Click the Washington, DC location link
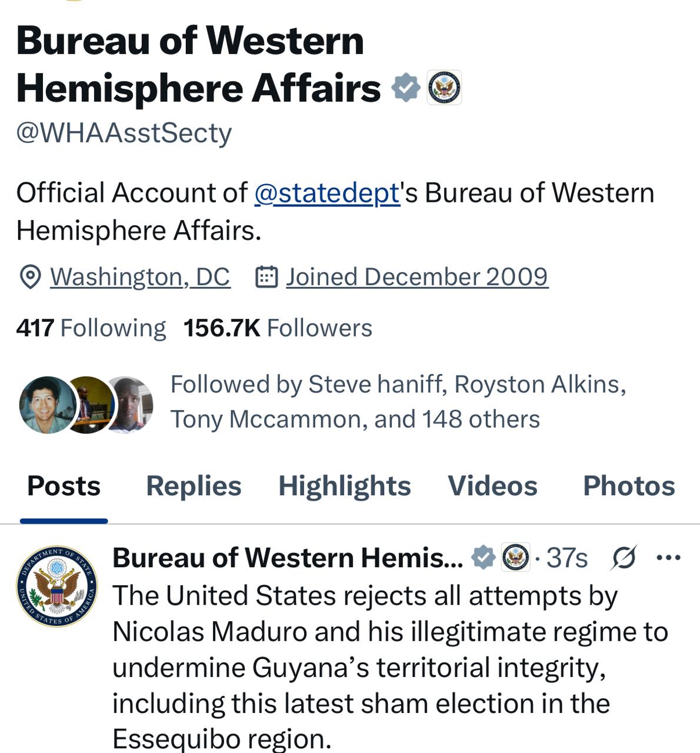The width and height of the screenshot is (700, 753). tap(139, 276)
